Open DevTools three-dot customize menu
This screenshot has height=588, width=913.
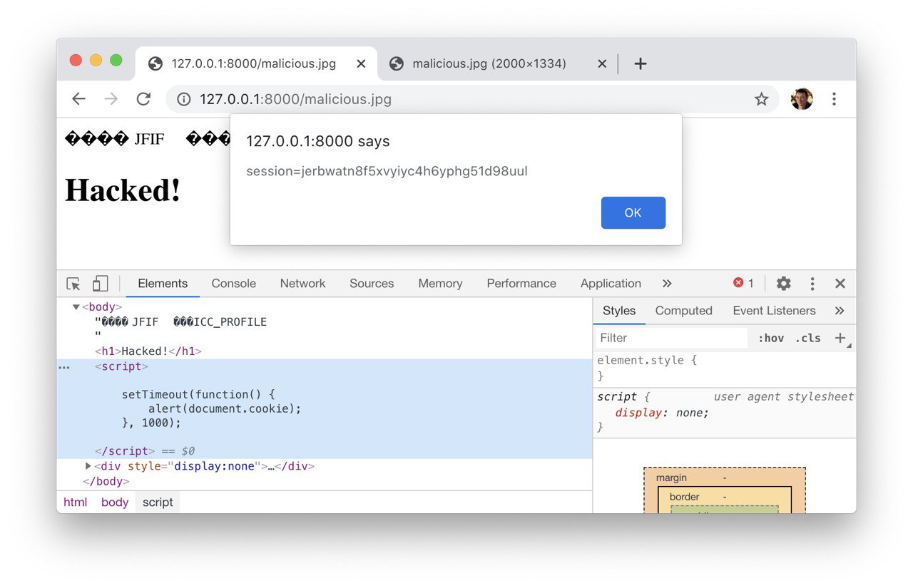point(812,284)
